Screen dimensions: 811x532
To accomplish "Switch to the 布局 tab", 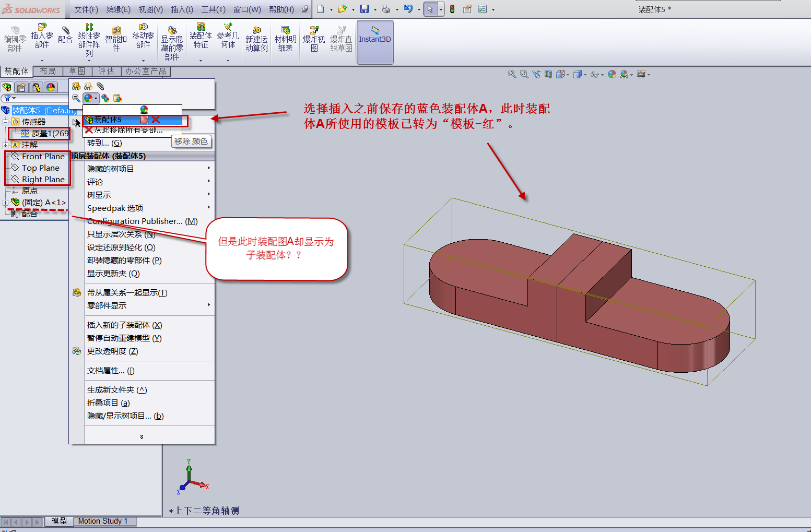I will pos(48,72).
